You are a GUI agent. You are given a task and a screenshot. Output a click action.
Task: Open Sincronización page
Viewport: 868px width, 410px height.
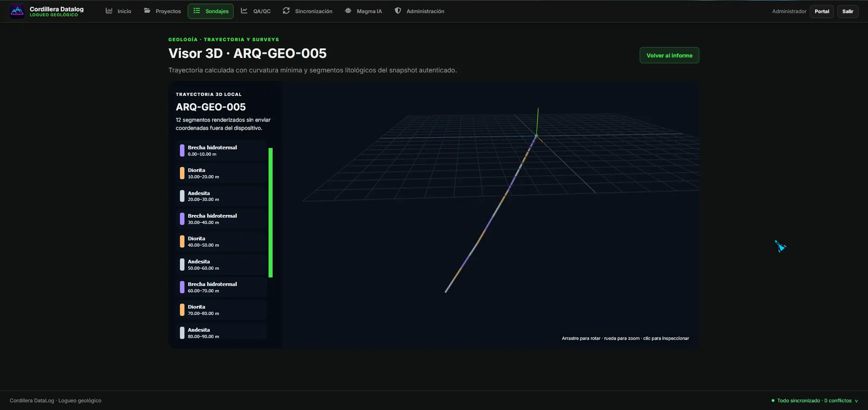307,11
